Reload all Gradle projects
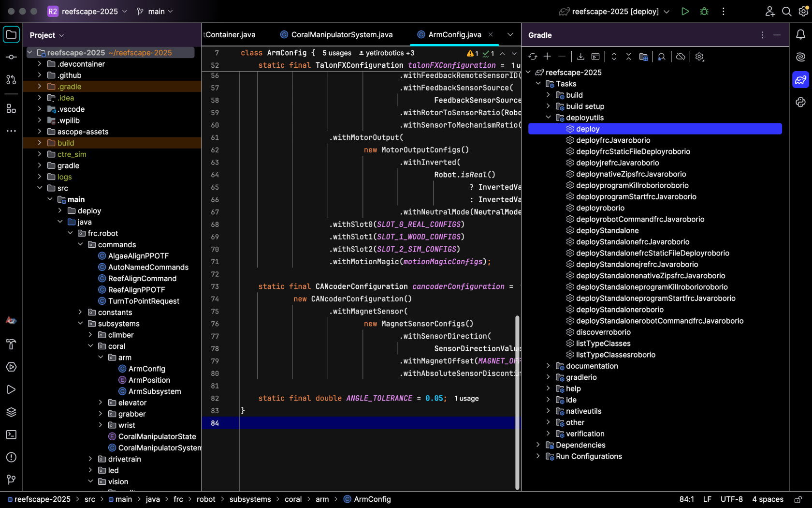812x508 pixels. tap(533, 57)
